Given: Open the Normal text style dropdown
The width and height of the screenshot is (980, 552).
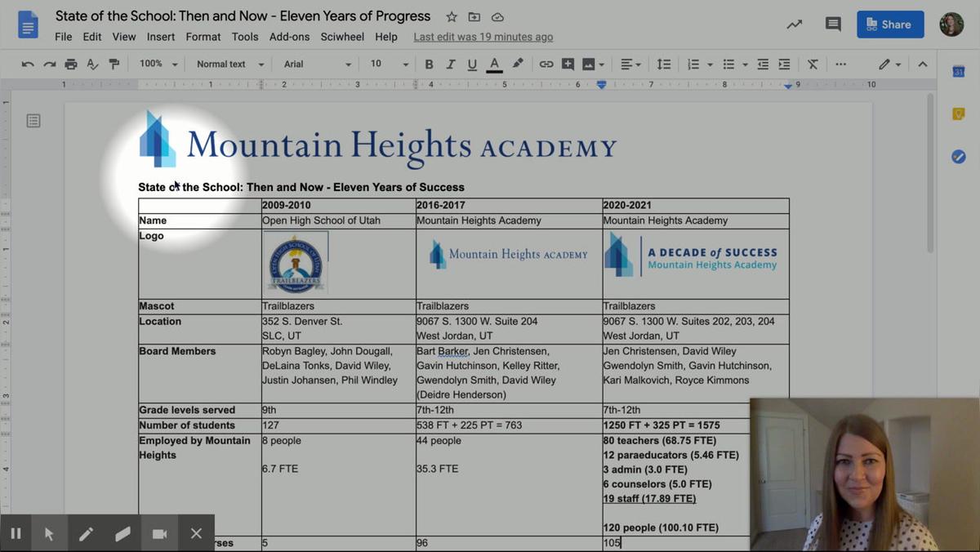Looking at the screenshot, I should coord(230,64).
